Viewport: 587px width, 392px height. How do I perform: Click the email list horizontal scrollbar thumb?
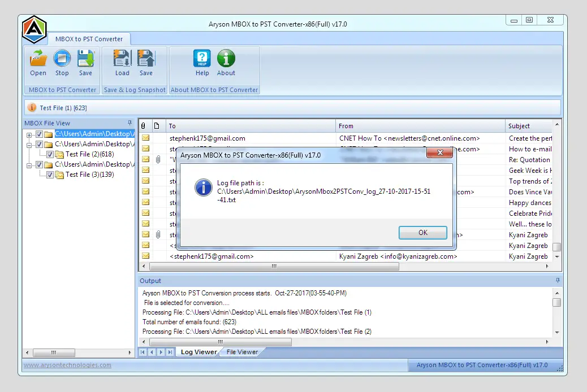[x=274, y=266]
